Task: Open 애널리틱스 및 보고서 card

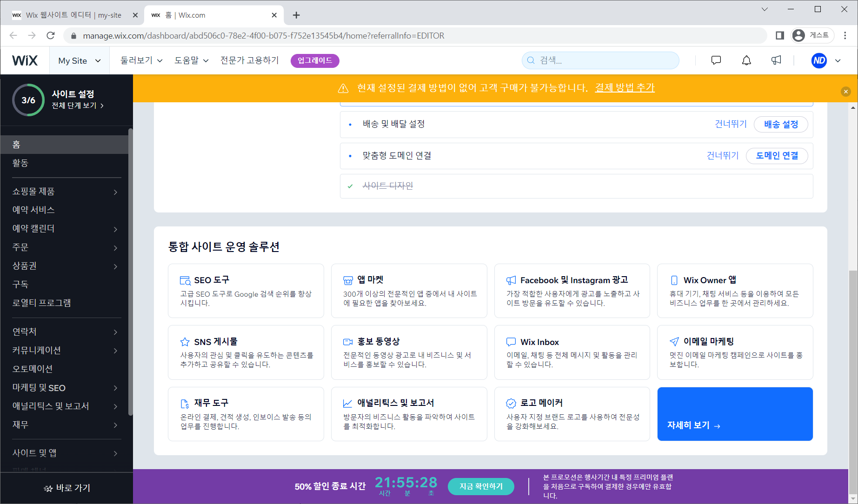Action: pos(409,414)
